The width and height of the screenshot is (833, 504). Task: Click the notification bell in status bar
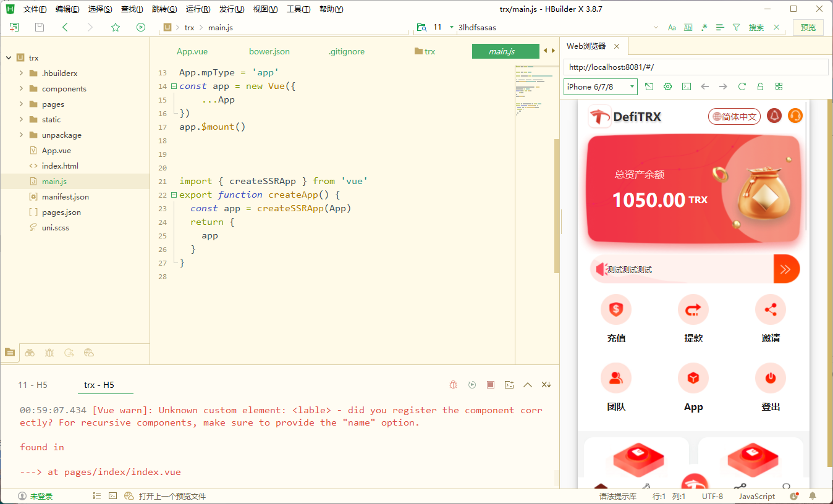[x=813, y=496]
